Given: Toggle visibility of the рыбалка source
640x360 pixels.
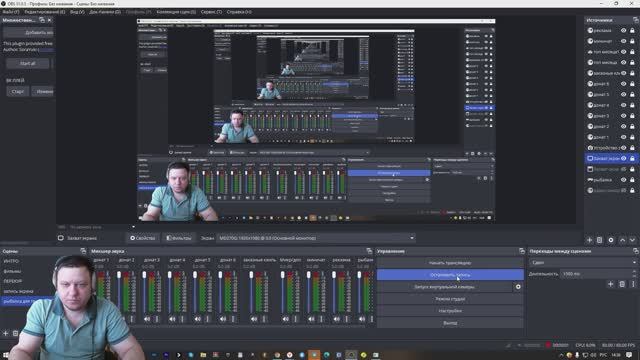Looking at the screenshot, I should coord(624,180).
